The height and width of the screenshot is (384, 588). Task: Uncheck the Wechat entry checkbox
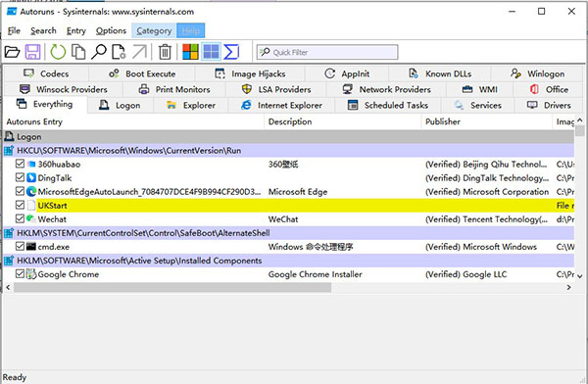pos(20,218)
